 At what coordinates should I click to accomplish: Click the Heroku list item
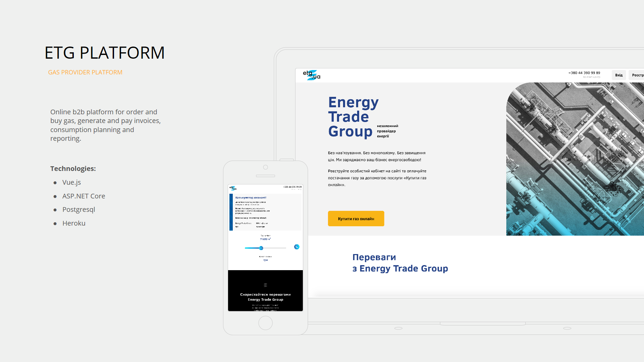pyautogui.click(x=74, y=223)
